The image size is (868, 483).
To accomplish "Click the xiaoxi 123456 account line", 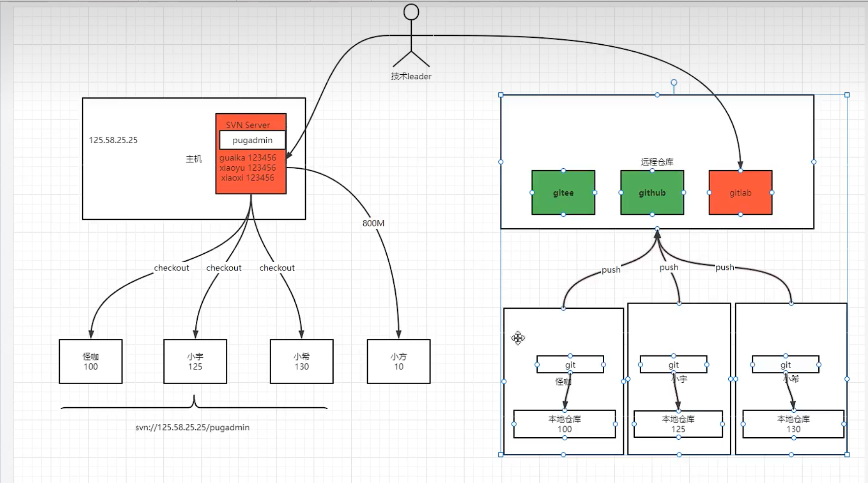I will [248, 178].
